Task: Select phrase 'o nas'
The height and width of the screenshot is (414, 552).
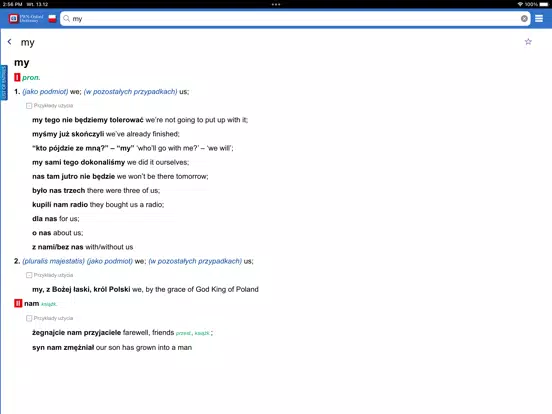Action: tap(42, 233)
